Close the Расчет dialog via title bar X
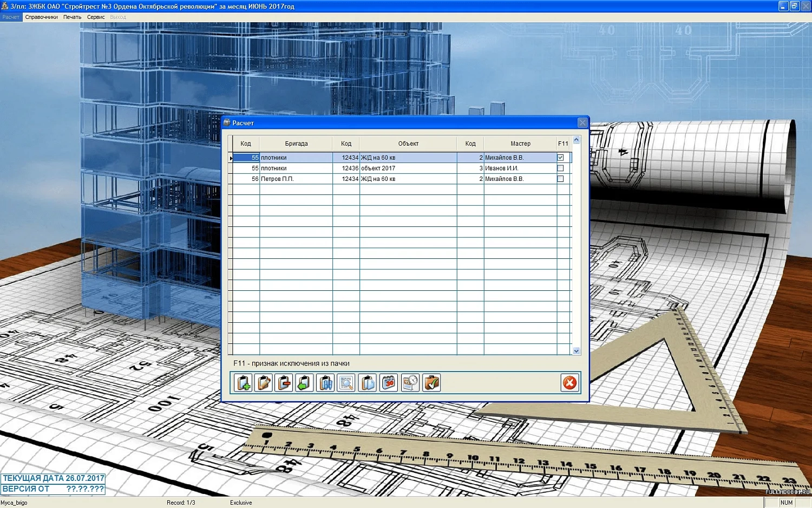The width and height of the screenshot is (812, 508). pos(582,123)
